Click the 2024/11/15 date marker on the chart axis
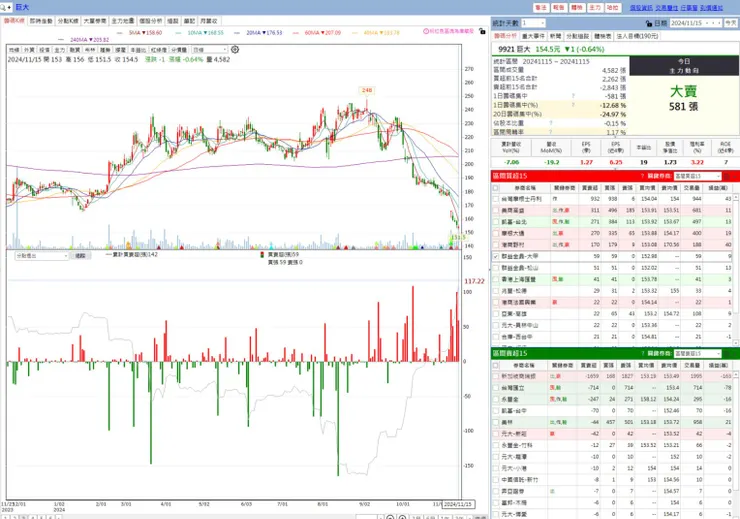Viewport: 740px width, 519px height. [458, 504]
